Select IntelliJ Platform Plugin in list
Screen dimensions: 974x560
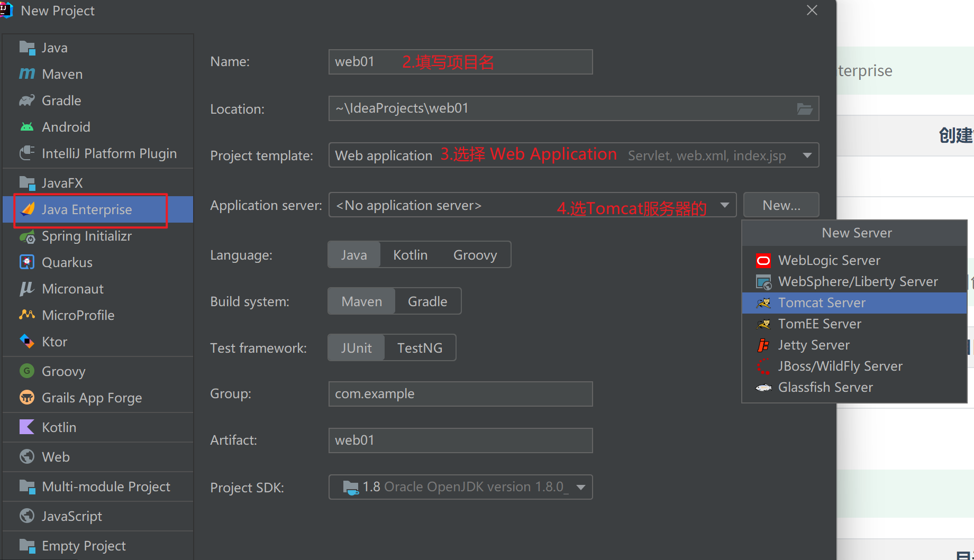coord(98,153)
